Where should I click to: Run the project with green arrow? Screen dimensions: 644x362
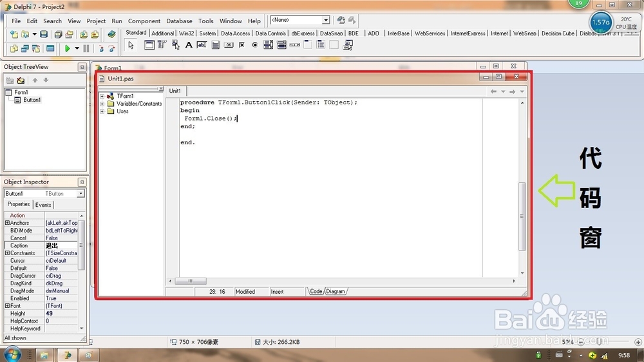[68, 48]
